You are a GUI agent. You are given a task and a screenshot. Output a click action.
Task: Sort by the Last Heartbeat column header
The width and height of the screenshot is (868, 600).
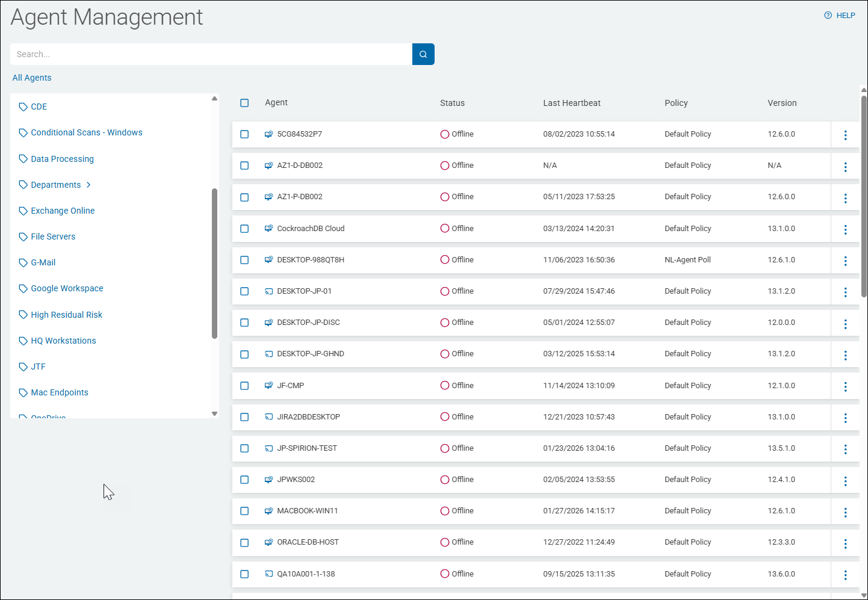pyautogui.click(x=572, y=103)
